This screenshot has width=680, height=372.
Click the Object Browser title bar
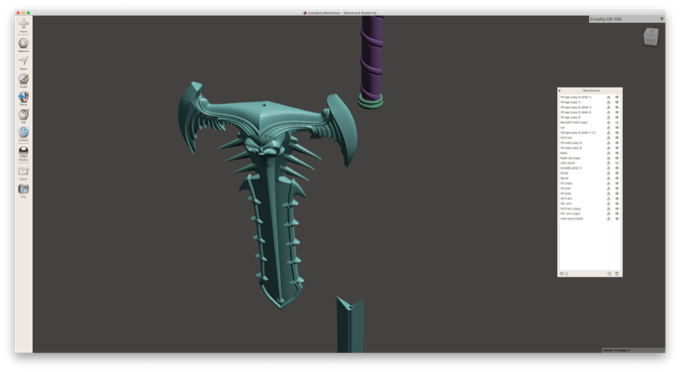tap(591, 91)
